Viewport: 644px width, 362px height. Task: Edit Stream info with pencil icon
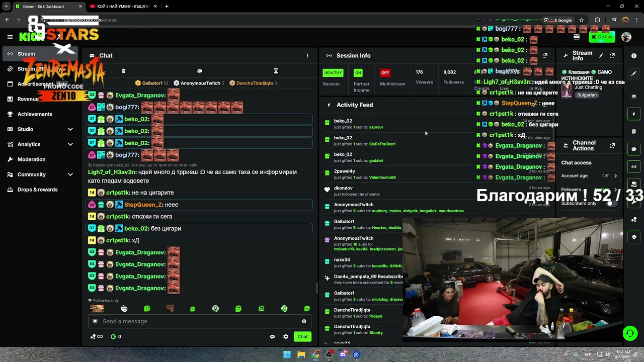[601, 56]
